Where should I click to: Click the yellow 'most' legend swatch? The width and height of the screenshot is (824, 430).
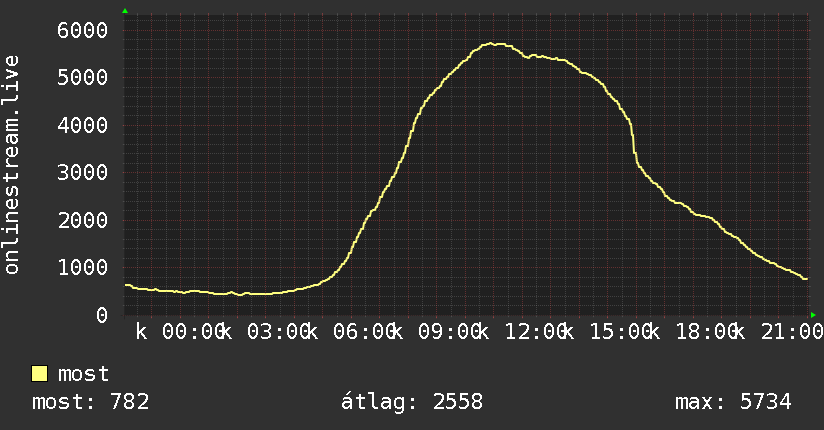click(39, 373)
